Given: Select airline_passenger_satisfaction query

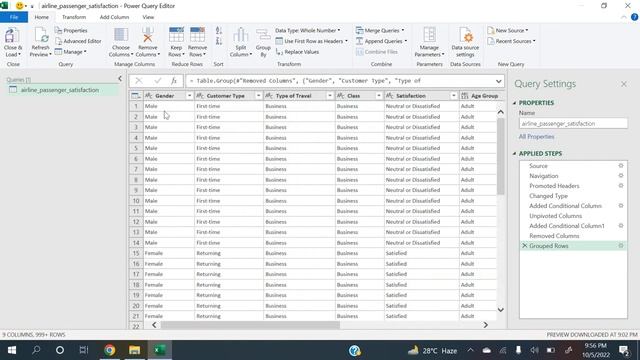Looking at the screenshot, I should [x=60, y=90].
